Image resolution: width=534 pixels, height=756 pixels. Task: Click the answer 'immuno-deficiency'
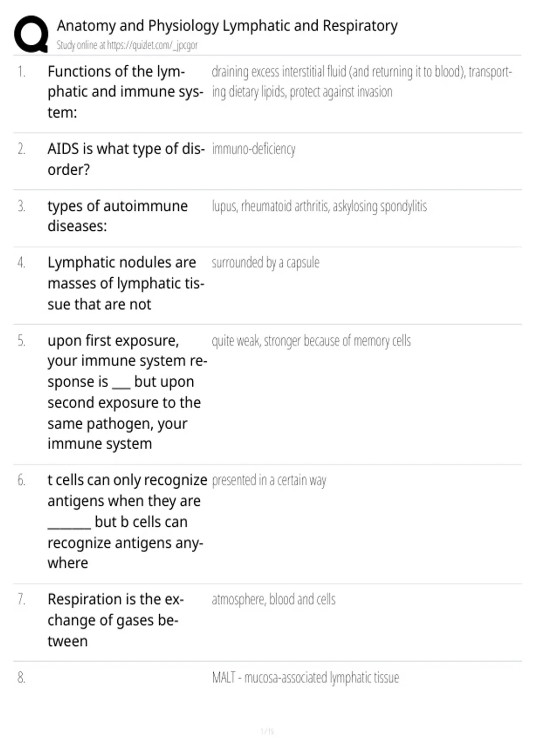pyautogui.click(x=254, y=149)
